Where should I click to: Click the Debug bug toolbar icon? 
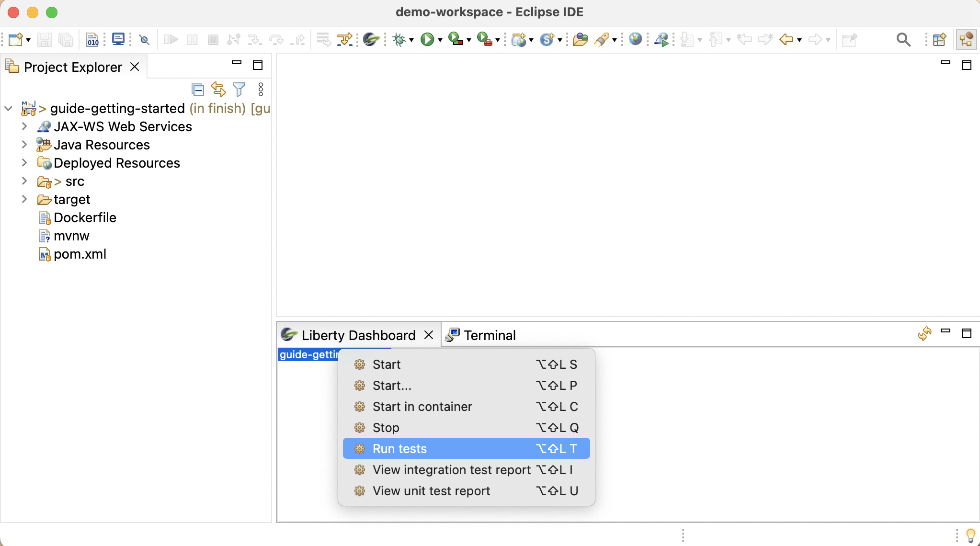pyautogui.click(x=399, y=39)
